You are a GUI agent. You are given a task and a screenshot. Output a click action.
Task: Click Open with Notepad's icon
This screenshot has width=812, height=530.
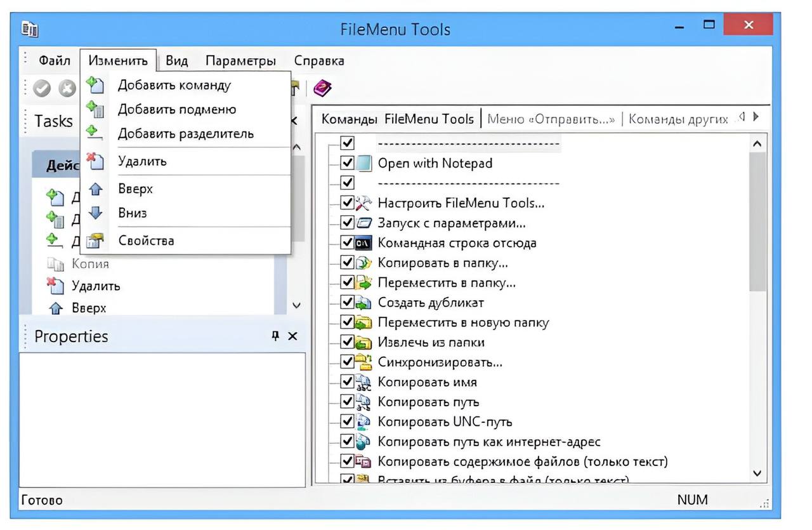[363, 163]
